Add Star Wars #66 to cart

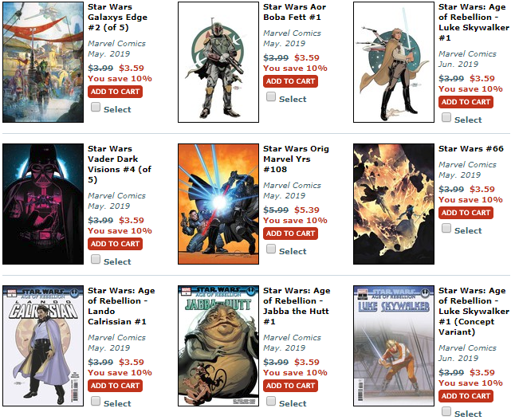(x=466, y=213)
